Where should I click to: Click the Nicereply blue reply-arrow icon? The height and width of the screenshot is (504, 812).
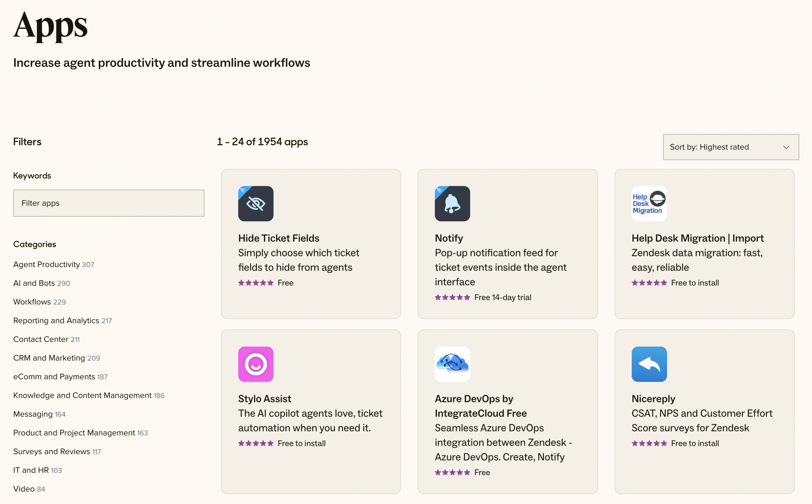pyautogui.click(x=649, y=364)
